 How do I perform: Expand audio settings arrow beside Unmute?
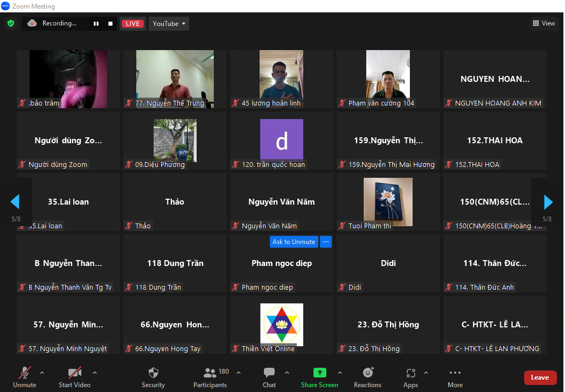tap(42, 373)
